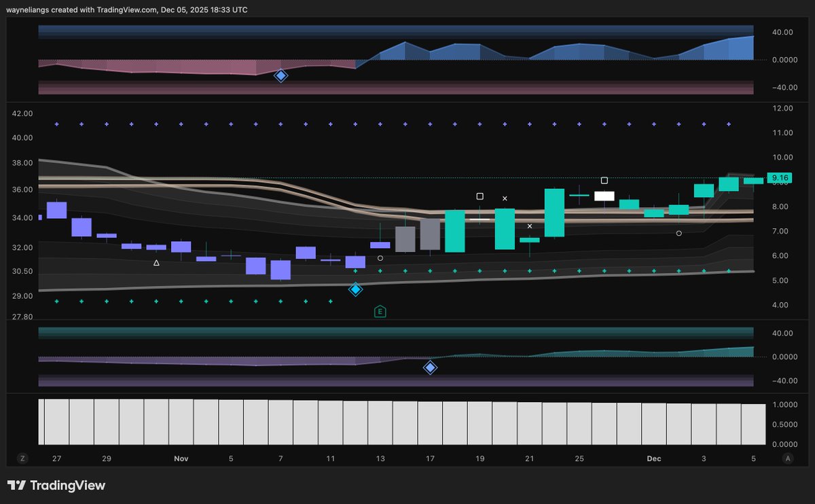
Task: Click the '13' date label on the time axis
Action: tap(380, 458)
